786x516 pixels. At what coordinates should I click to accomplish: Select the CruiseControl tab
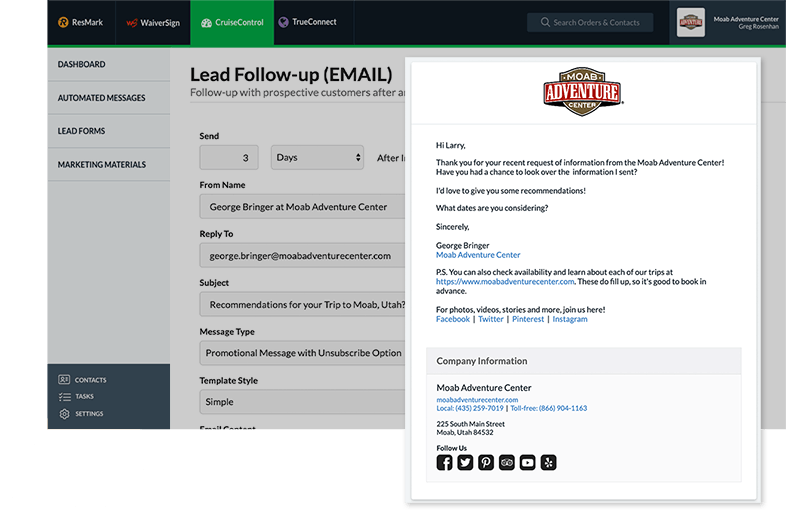[232, 23]
